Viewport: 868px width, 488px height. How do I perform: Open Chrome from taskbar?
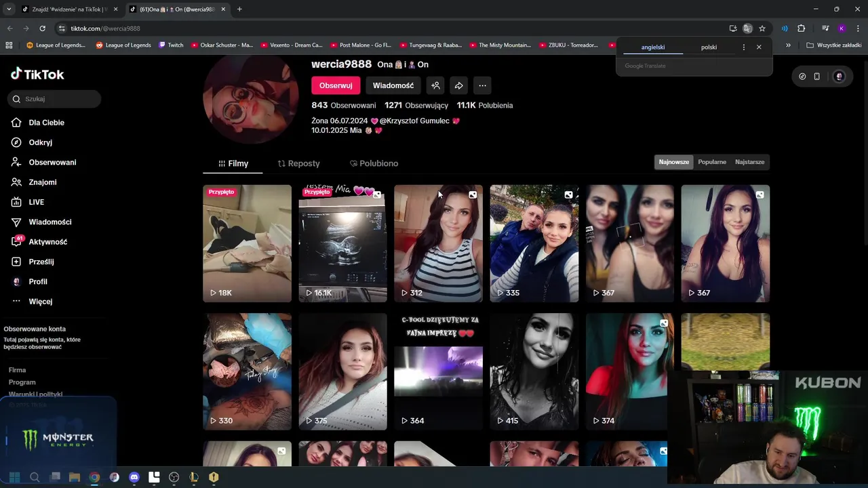coord(94,477)
